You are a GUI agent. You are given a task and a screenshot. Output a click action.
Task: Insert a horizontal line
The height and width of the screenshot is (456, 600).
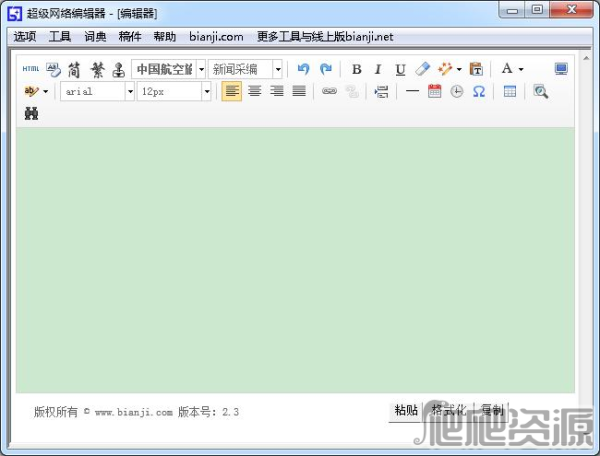tap(412, 91)
